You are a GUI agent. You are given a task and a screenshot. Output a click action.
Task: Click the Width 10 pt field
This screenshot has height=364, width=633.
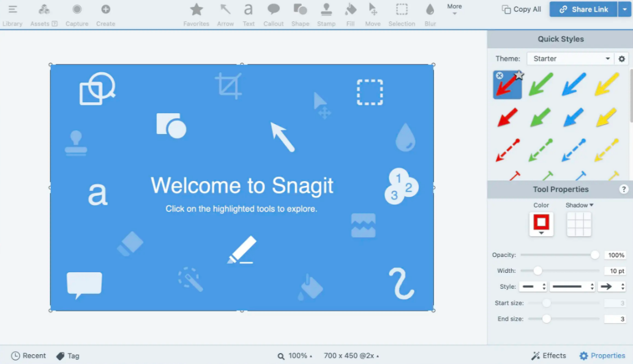pos(615,271)
